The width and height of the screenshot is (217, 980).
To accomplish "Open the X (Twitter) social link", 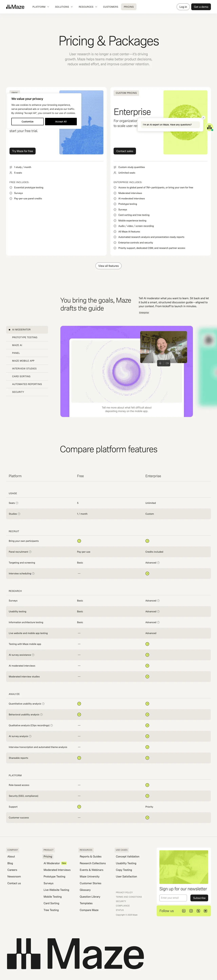I will click(198, 911).
